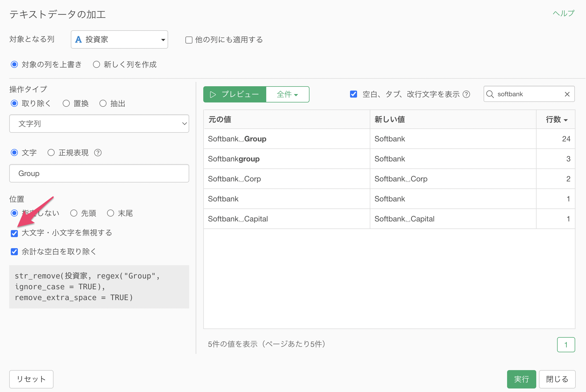This screenshot has height=392, width=586.
Task: Select 末尾 position radio
Action: (111, 213)
